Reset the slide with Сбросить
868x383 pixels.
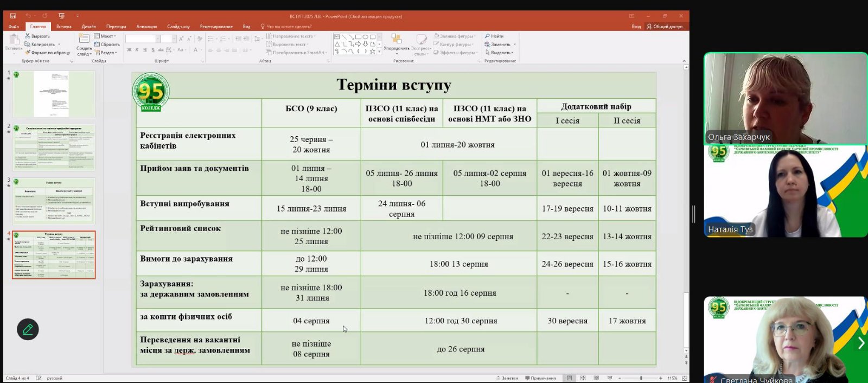tap(107, 44)
